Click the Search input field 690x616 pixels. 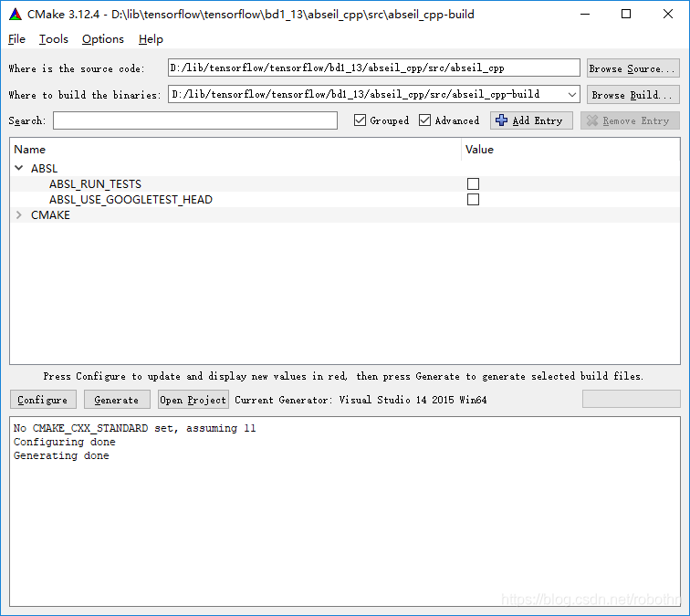point(195,120)
